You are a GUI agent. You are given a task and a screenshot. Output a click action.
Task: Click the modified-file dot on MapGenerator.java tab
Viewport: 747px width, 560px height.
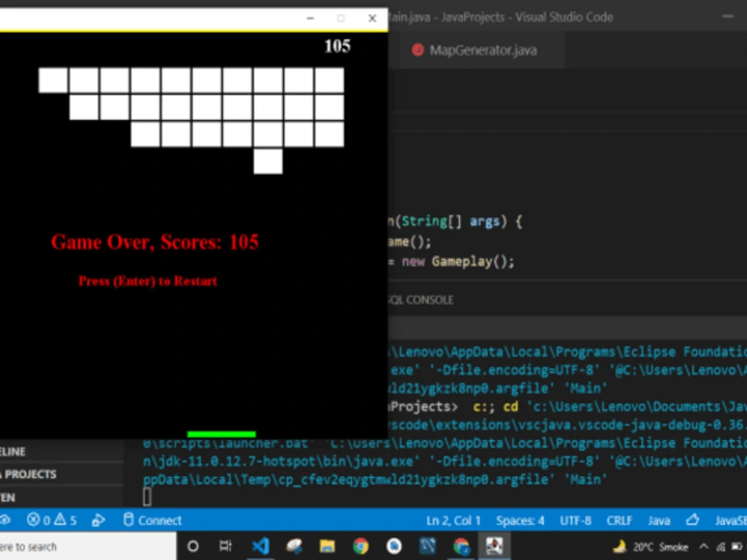[x=418, y=50]
